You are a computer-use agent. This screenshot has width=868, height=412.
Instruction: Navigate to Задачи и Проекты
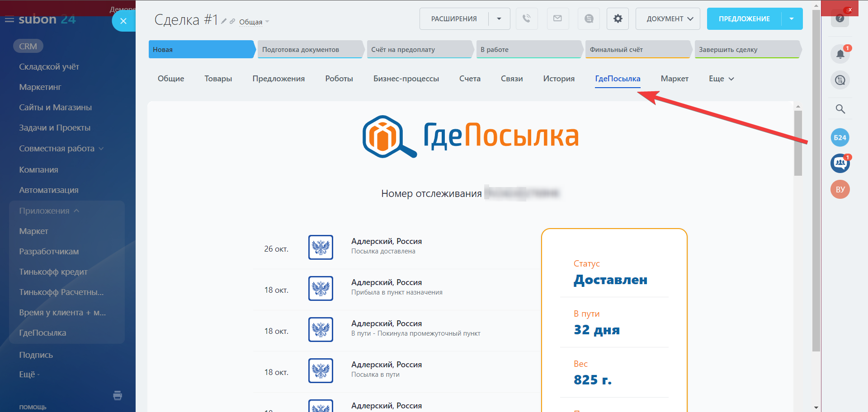(55, 128)
